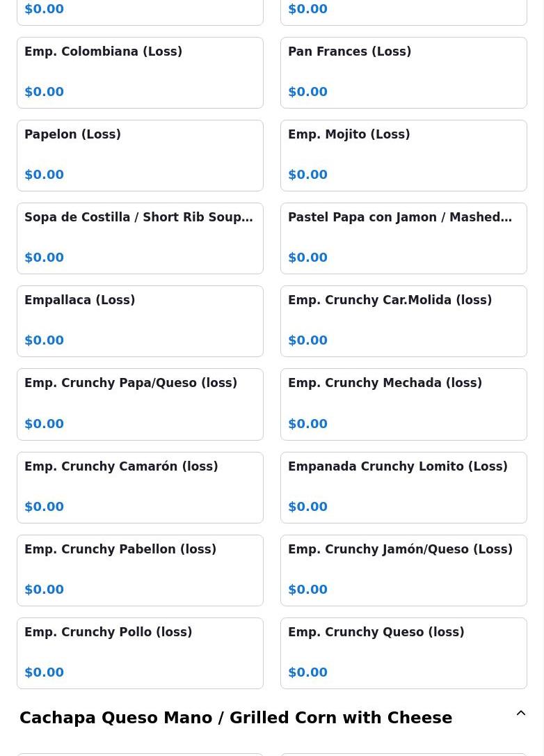Select Emp. Crunchy Jamón/Queso (Loss)
The image size is (544, 756).
[403, 570]
